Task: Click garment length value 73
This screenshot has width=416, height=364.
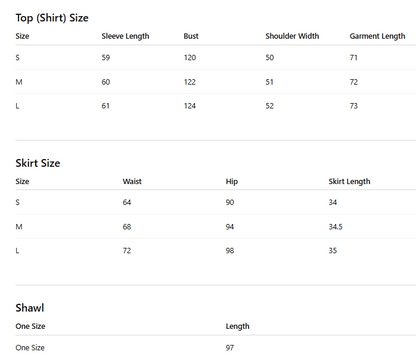Action: pyautogui.click(x=353, y=106)
